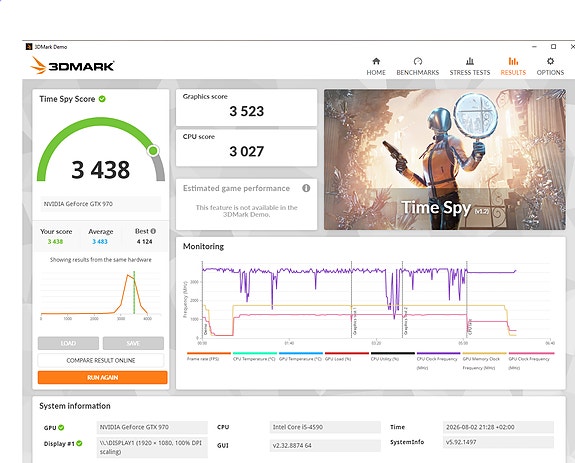Toggle GPU Temperature legend entry
The image size is (575, 463).
click(x=300, y=356)
